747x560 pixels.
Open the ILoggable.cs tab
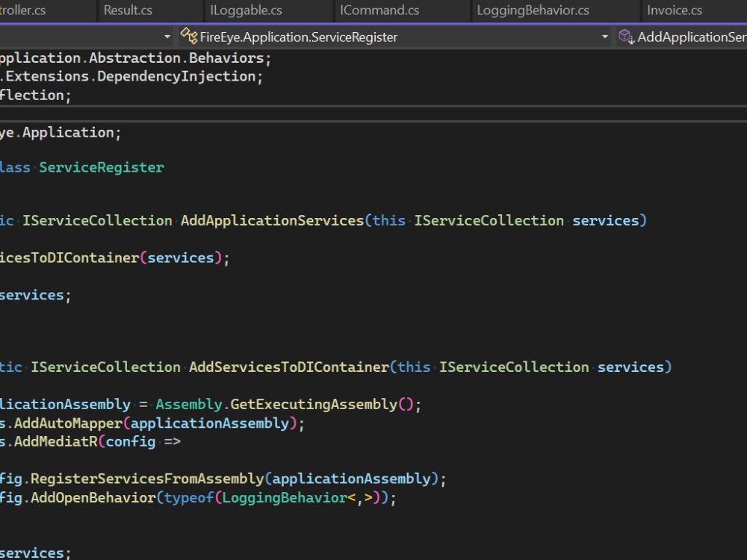click(247, 10)
